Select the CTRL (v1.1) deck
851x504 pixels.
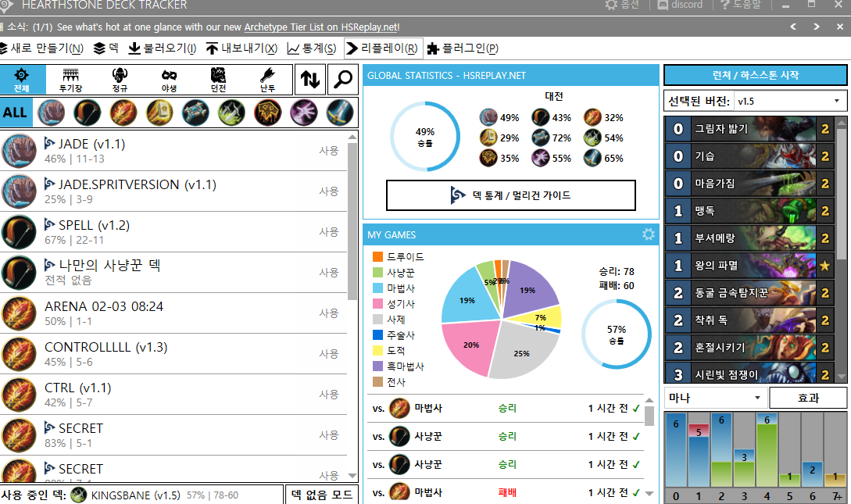click(173, 395)
